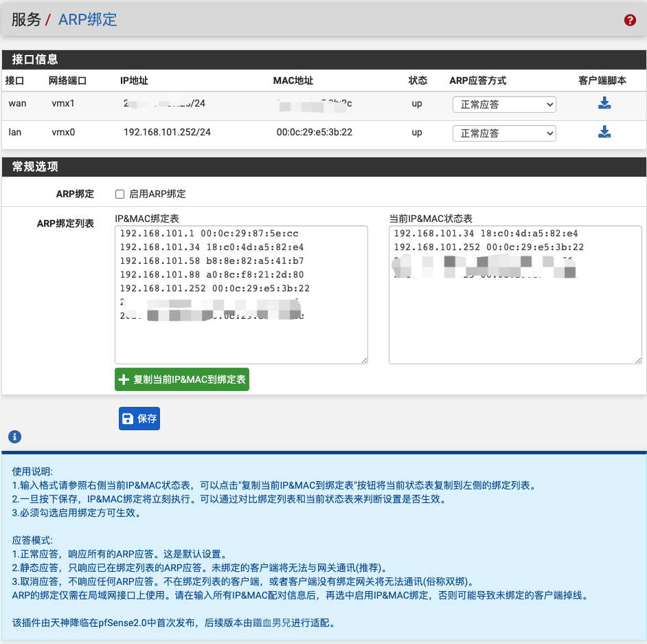Click the 复制当前IP&MAC到绑定表 button
The height and width of the screenshot is (644, 647).
tap(182, 379)
